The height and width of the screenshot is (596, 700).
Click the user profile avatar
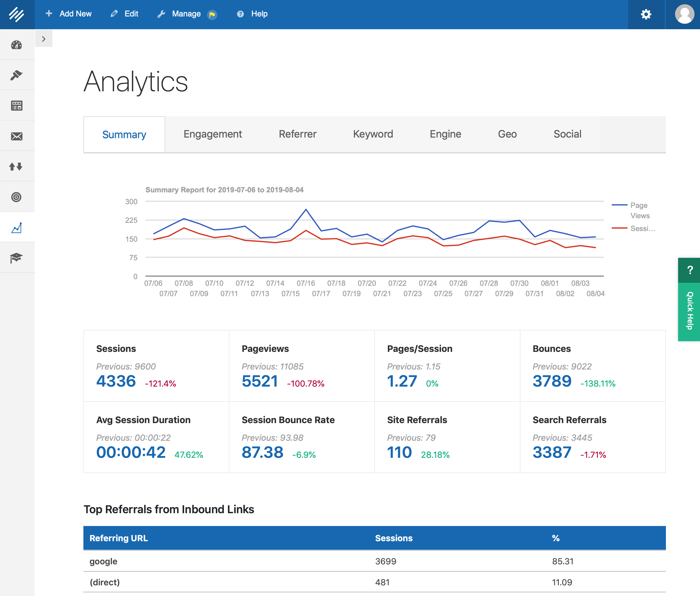[x=684, y=14]
